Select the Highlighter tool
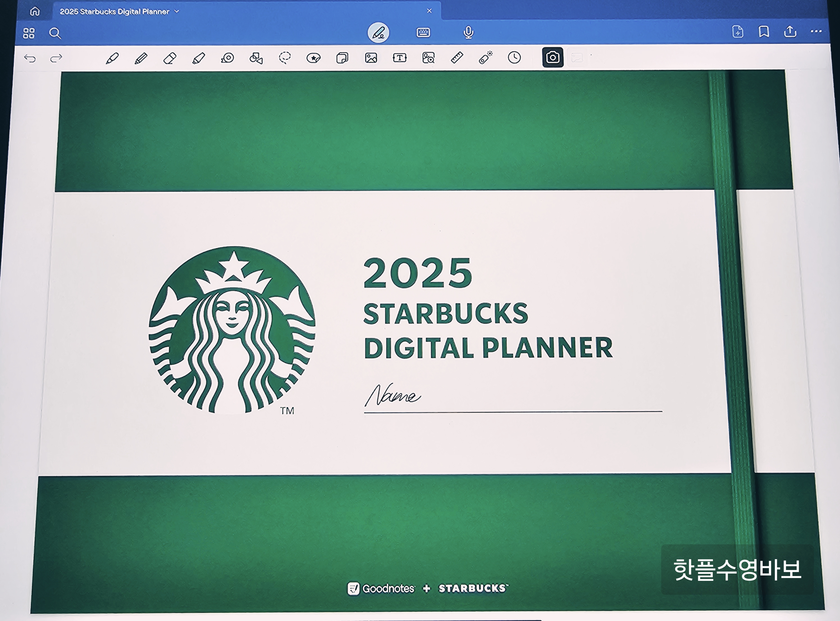The image size is (840, 621). pyautogui.click(x=198, y=58)
